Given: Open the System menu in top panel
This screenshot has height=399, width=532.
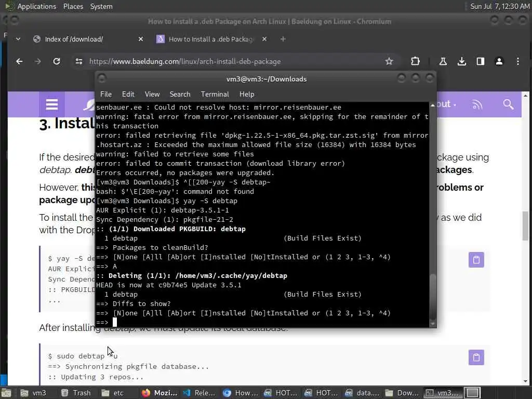Looking at the screenshot, I should (101, 6).
